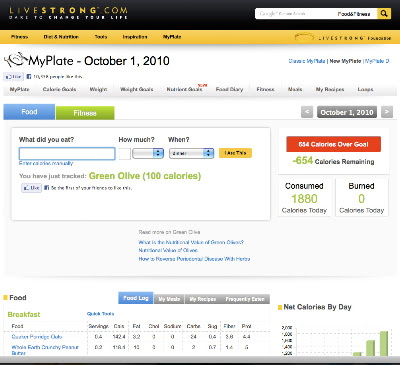The image size is (400, 365).
Task: Click the -654 Calories Remaining text
Action: click(x=333, y=161)
